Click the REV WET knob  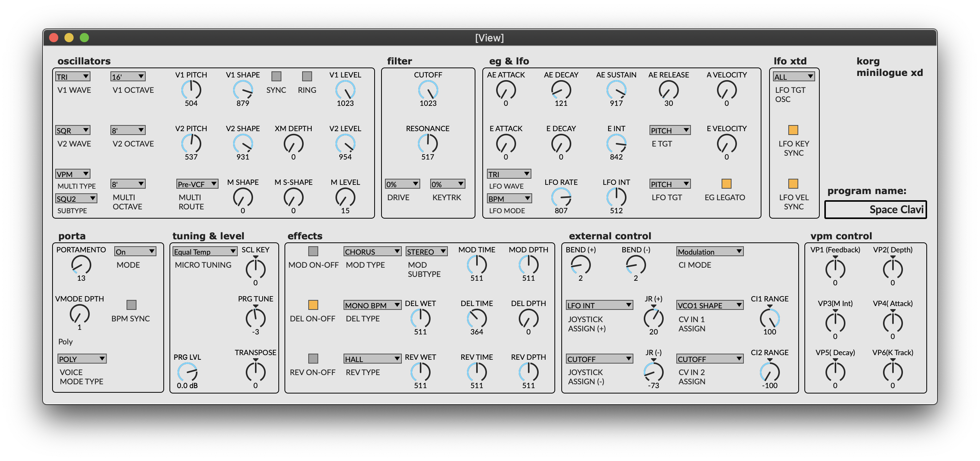[420, 372]
